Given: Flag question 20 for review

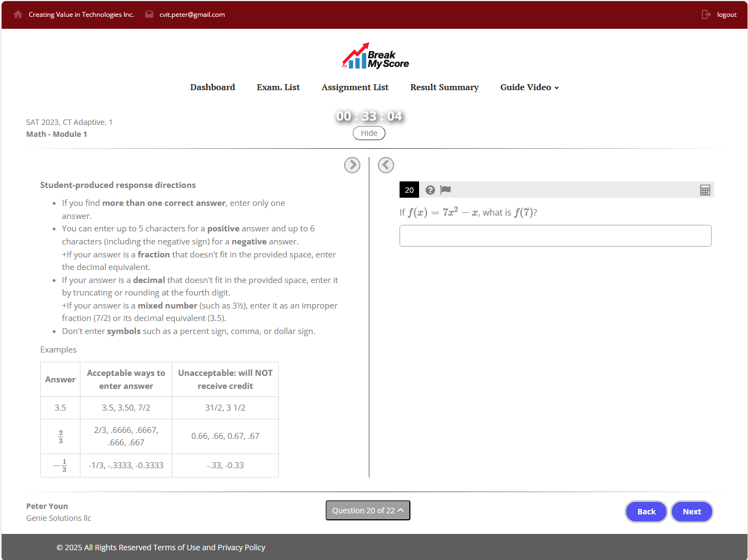Looking at the screenshot, I should click(x=446, y=190).
